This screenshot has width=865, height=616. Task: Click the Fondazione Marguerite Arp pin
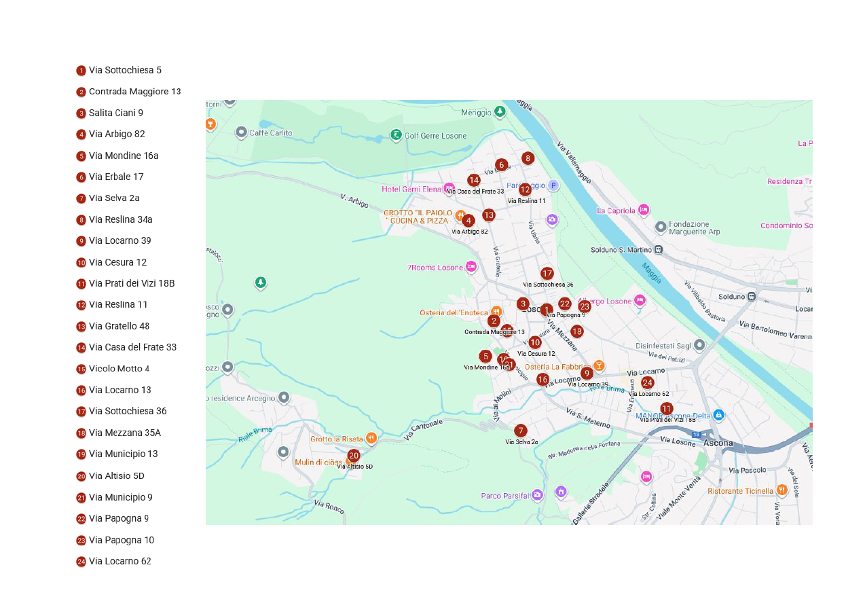(661, 227)
